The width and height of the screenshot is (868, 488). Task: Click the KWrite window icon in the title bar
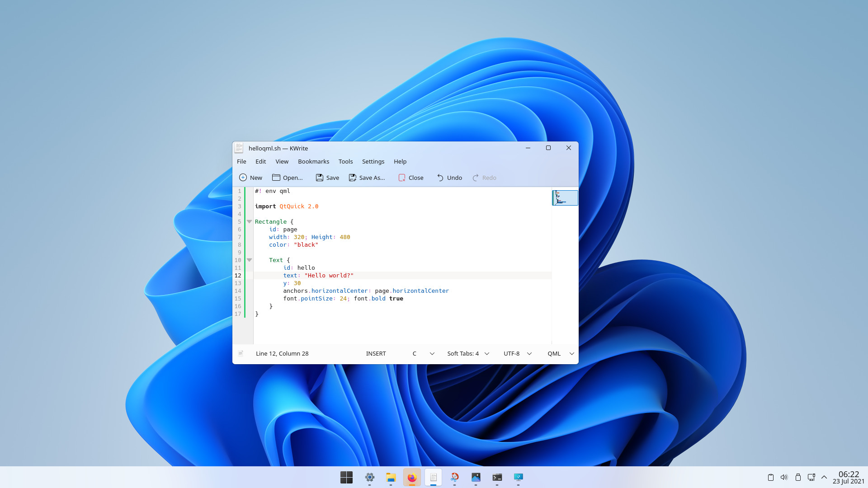[x=239, y=148]
